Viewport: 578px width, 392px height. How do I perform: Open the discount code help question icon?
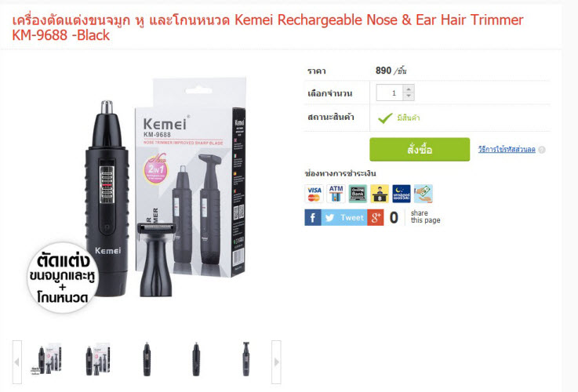(x=541, y=150)
